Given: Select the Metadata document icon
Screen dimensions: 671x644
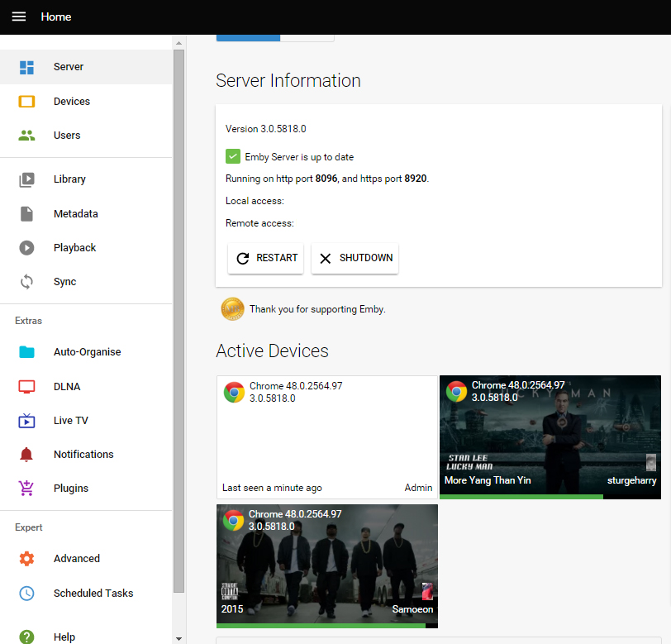Looking at the screenshot, I should [26, 214].
